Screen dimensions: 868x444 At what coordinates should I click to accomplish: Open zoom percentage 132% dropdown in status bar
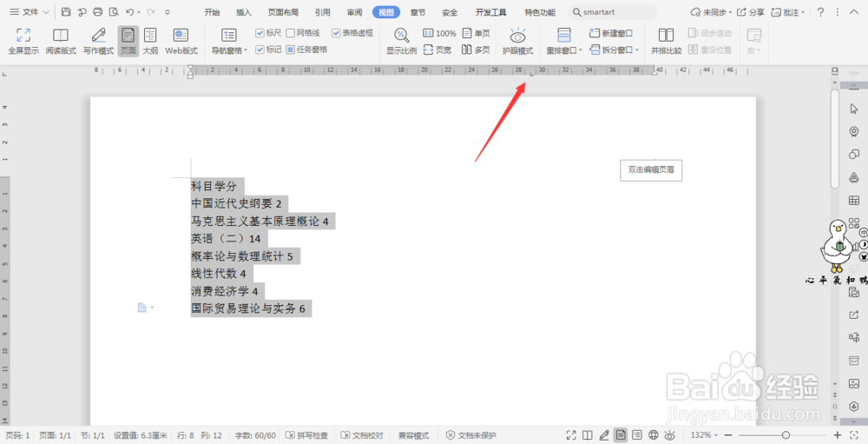(x=704, y=435)
